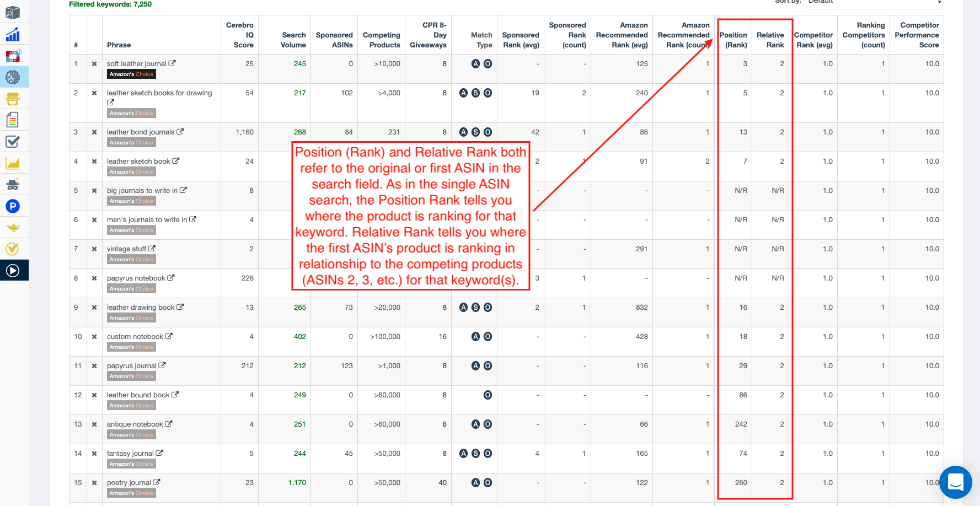The image size is (980, 506).
Task: Click the 'Competing Products' column header
Action: [x=381, y=40]
